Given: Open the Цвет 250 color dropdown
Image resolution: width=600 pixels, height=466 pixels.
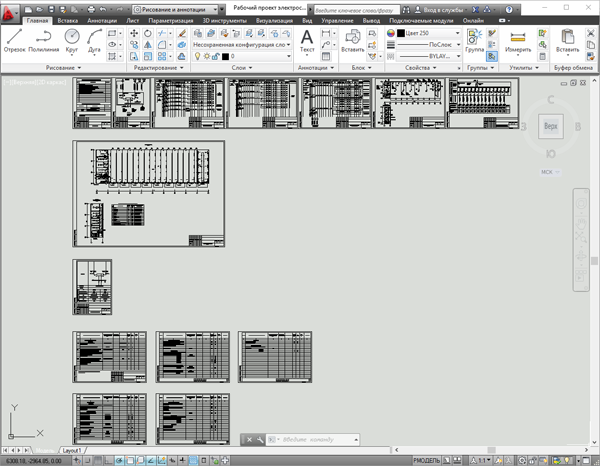Looking at the screenshot, I should tap(429, 33).
